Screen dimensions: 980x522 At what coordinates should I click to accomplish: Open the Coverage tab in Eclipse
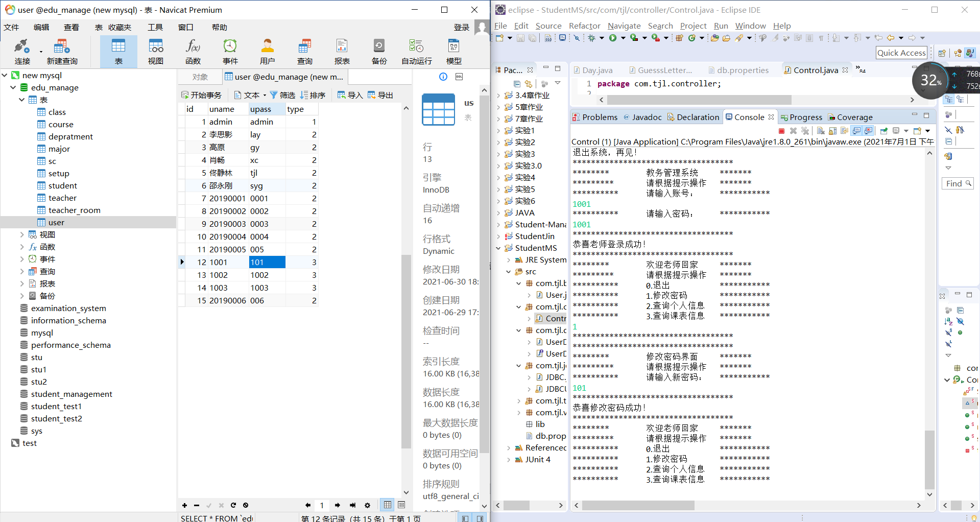point(850,117)
